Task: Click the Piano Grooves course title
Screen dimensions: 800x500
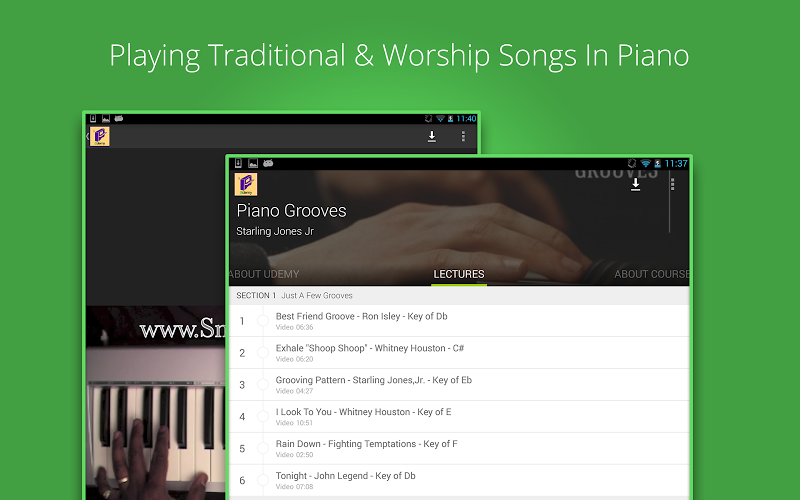Action: [x=291, y=211]
